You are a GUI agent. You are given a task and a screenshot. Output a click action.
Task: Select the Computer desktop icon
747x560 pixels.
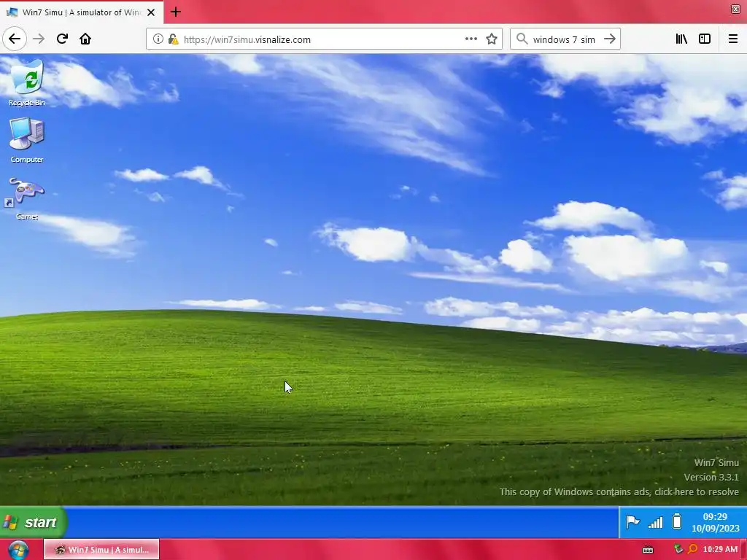(x=27, y=140)
